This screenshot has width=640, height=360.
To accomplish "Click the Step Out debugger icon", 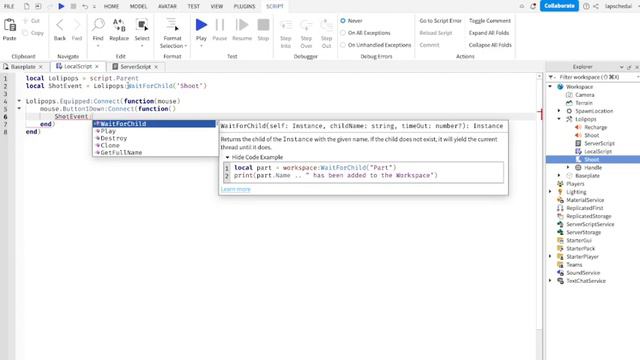I will [x=327, y=25].
